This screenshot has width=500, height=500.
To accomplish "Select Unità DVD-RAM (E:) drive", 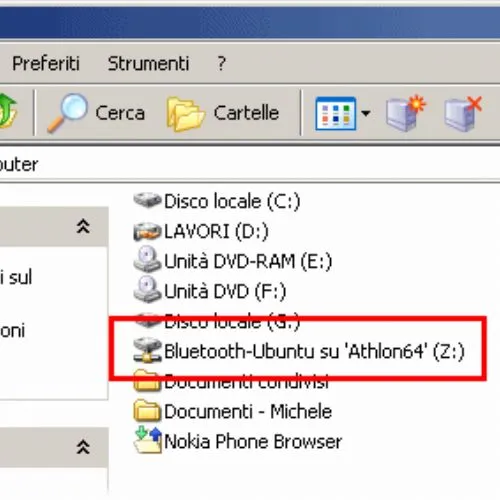I will click(232, 261).
